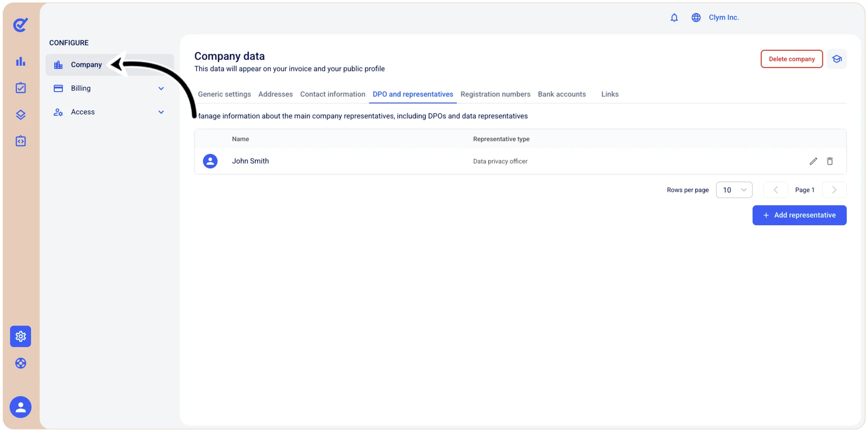Open the graduation cap tutorial icon
This screenshot has width=868, height=432.
836,59
